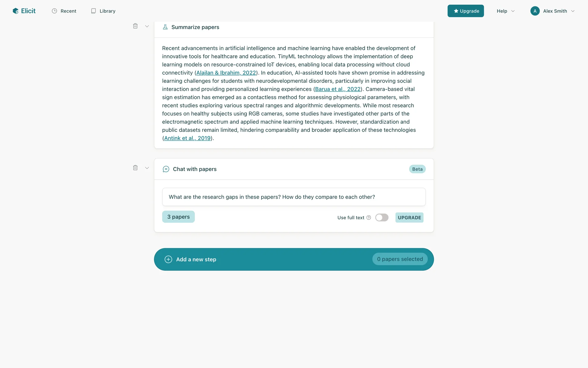Click the Elicit logo icon
588x368 pixels.
[x=16, y=11]
